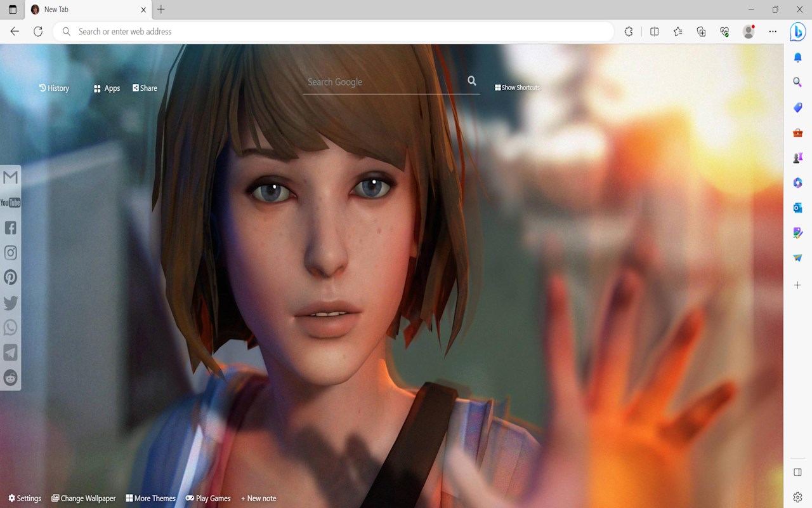
Task: Open the Collections toolbar icon
Action: click(x=702, y=32)
